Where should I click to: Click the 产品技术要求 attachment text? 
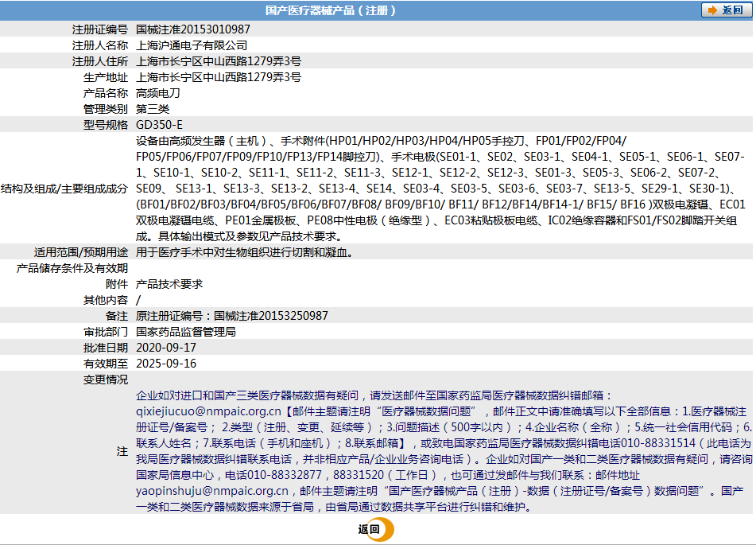click(x=169, y=284)
